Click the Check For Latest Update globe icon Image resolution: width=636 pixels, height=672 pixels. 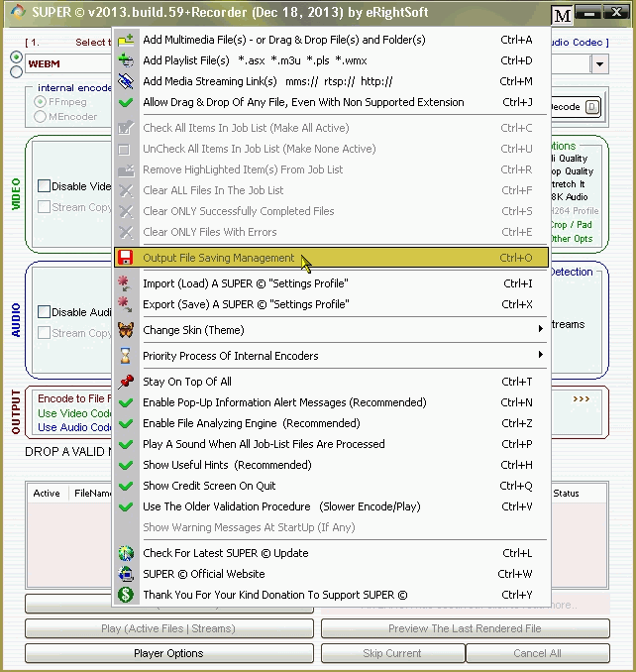pyautogui.click(x=126, y=553)
